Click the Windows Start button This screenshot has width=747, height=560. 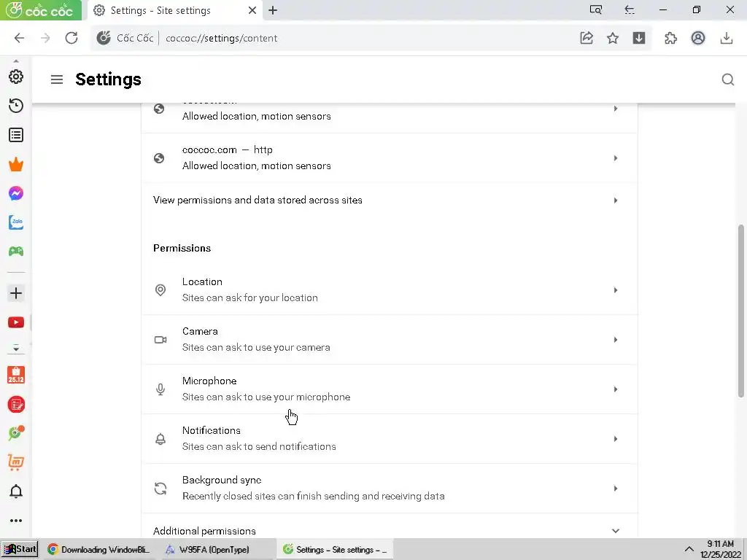click(20, 549)
